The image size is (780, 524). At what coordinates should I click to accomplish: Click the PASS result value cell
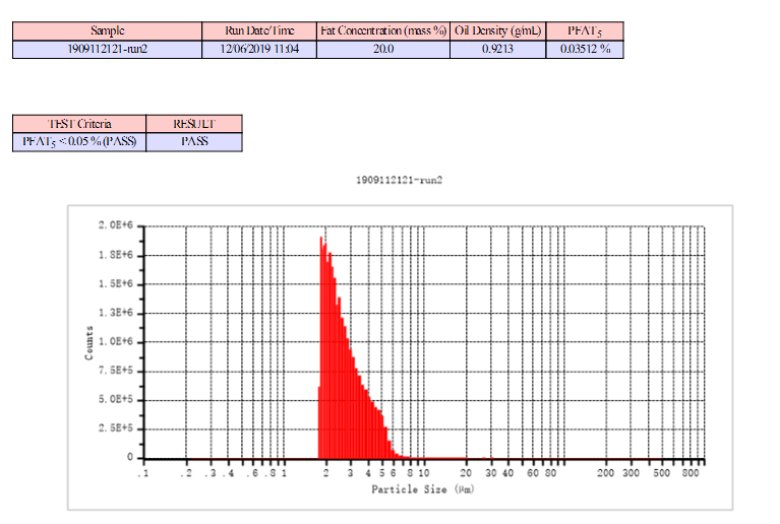click(193, 142)
